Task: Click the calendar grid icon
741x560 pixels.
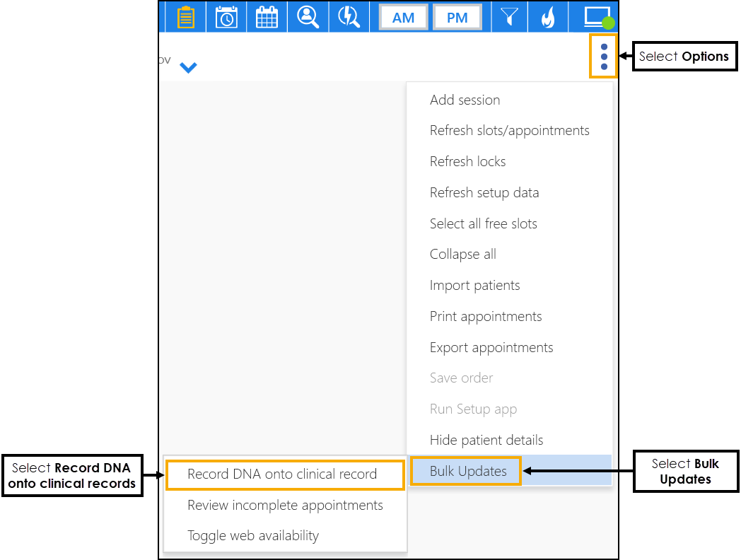Action: tap(267, 17)
